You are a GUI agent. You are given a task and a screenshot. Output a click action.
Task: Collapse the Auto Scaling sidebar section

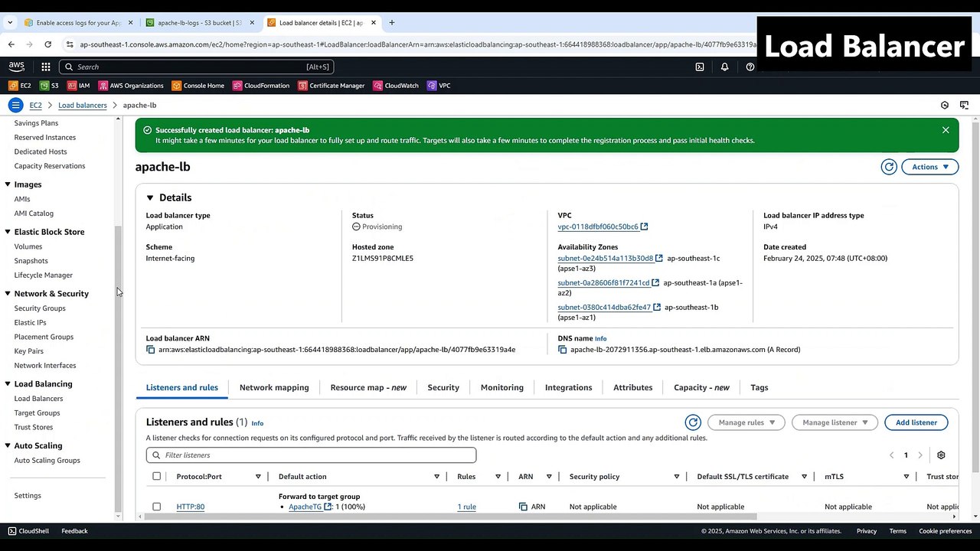point(8,445)
